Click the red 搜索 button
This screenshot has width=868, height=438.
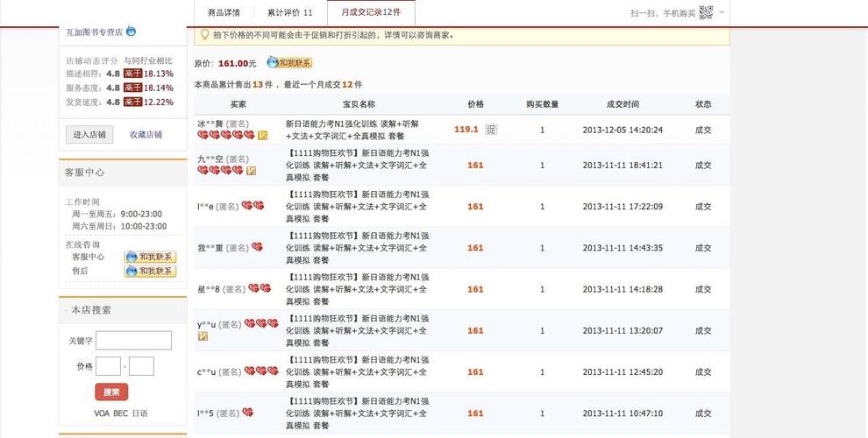coord(111,392)
